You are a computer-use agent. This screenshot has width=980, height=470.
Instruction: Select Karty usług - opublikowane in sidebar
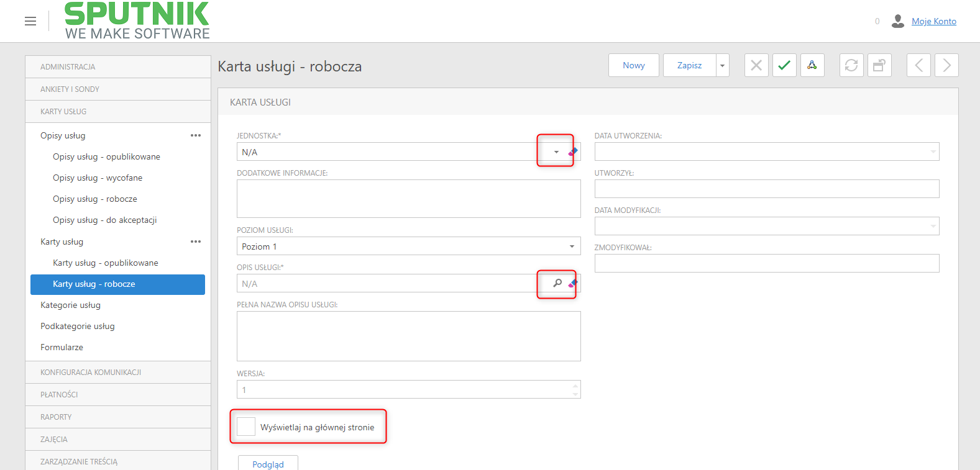[x=106, y=263]
